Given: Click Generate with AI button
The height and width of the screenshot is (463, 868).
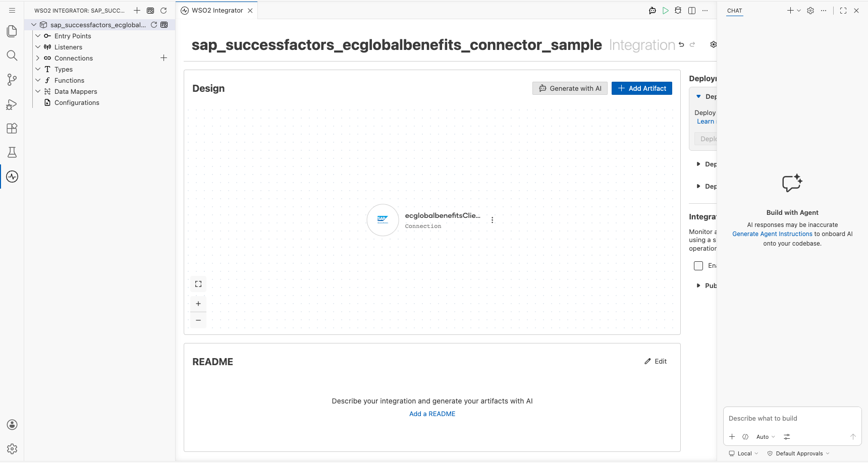Looking at the screenshot, I should click(x=570, y=88).
